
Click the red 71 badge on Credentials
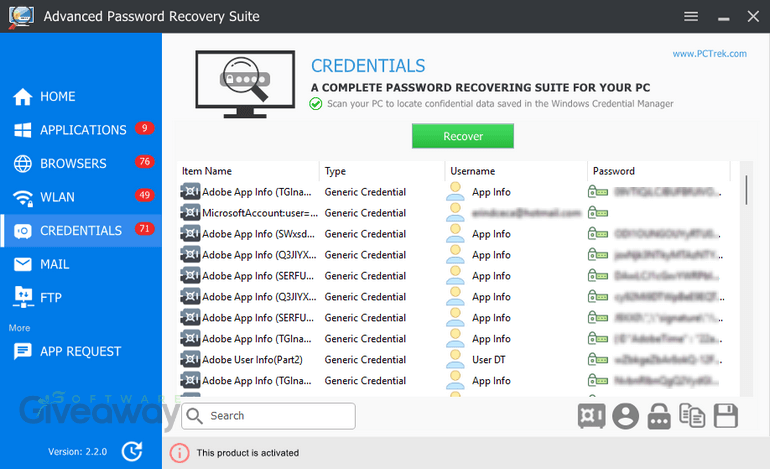[144, 228]
